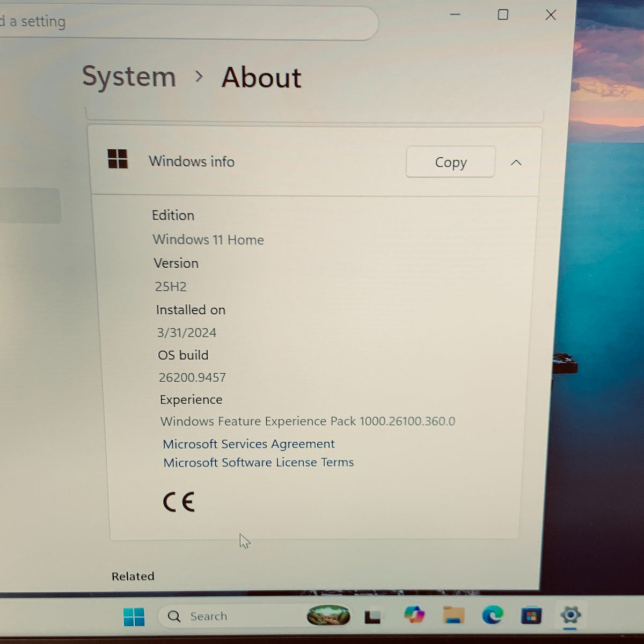Screen dimensions: 644x644
Task: Open Microsoft Store from the taskbar
Action: click(531, 616)
